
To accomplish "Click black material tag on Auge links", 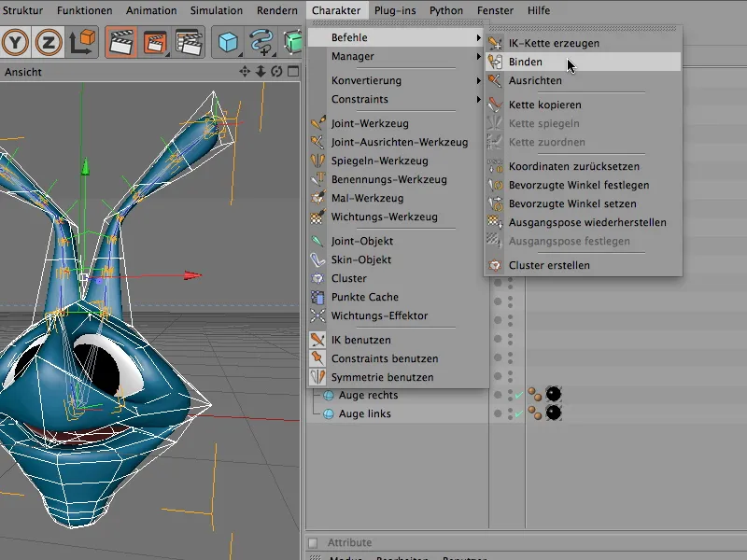I will (553, 413).
